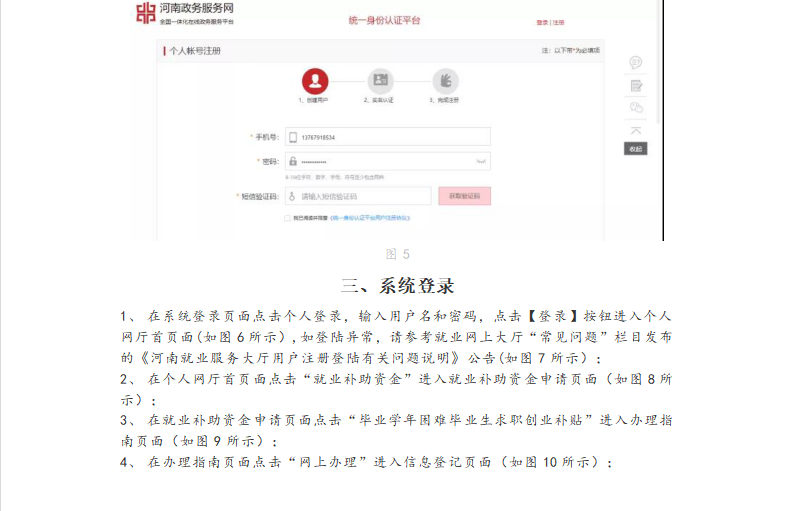Click the WeChat icon in right sidebar
The image size is (786, 511).
pyautogui.click(x=636, y=107)
